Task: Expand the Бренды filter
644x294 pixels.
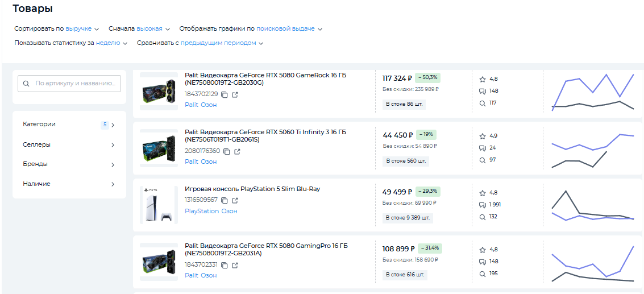Action: tap(69, 164)
